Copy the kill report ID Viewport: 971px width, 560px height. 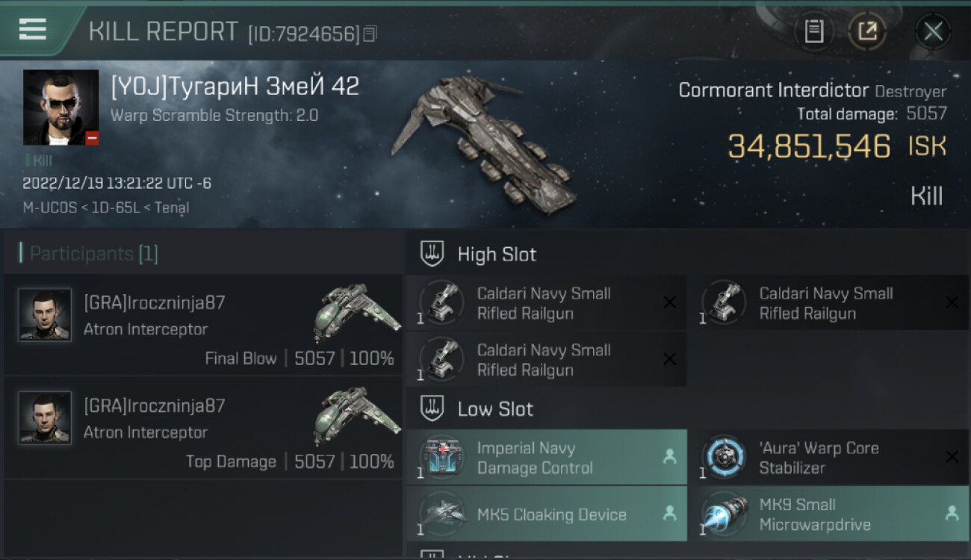coord(370,34)
